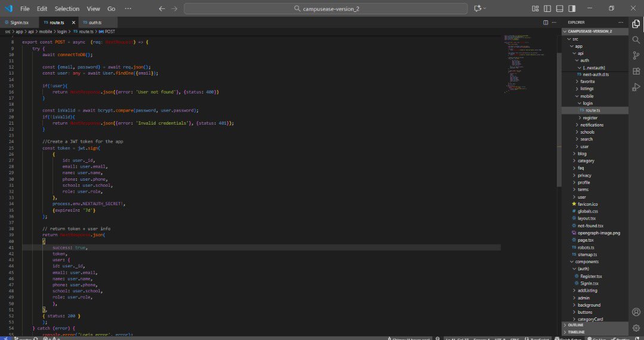Open next-auth.d.ts in Explorer
Viewport: 644px width, 340px height.
[x=595, y=75]
